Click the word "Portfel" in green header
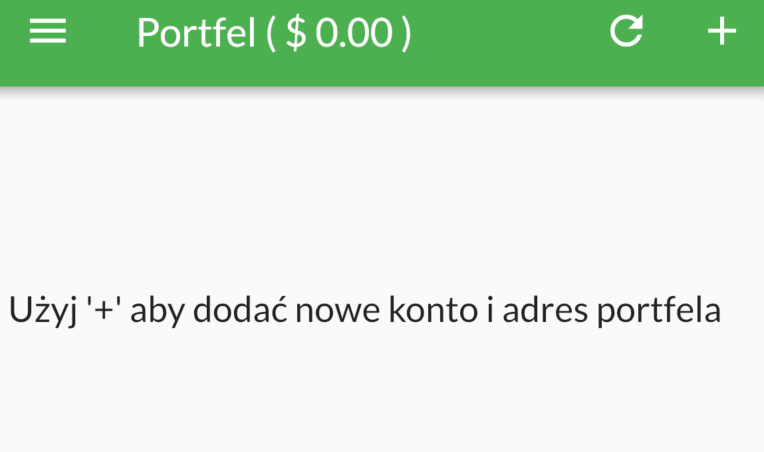The image size is (764, 452). tap(195, 33)
